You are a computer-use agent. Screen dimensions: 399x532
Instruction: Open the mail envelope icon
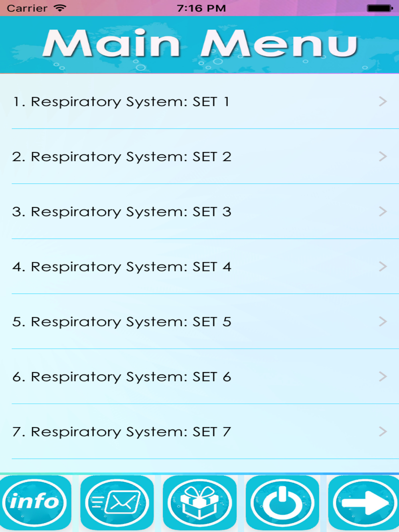[x=117, y=502]
